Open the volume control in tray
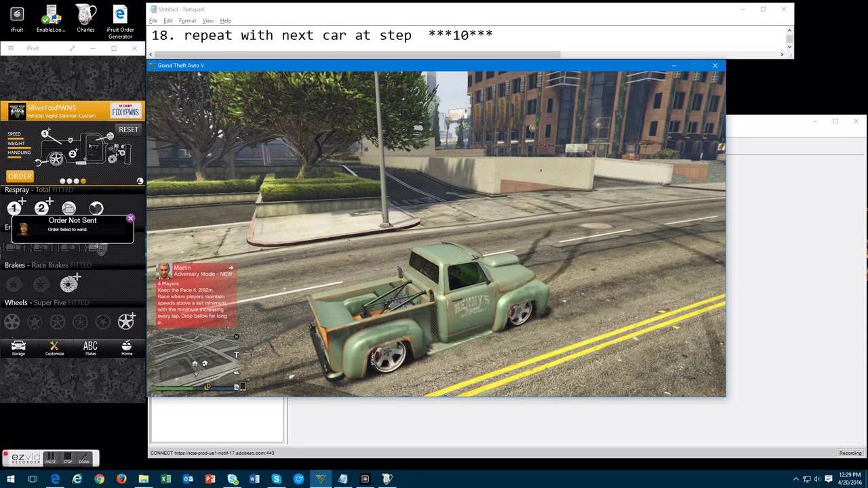The width and height of the screenshot is (868, 488). pos(818,479)
